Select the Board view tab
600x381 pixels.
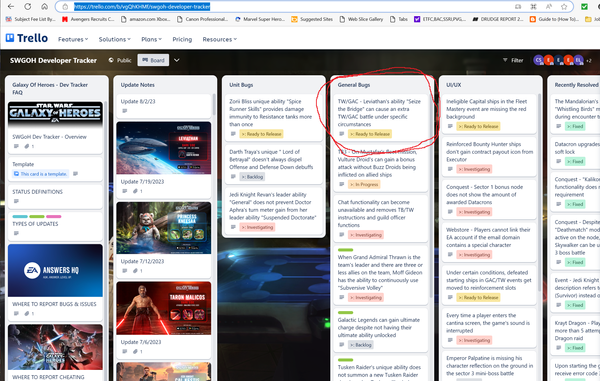point(153,60)
